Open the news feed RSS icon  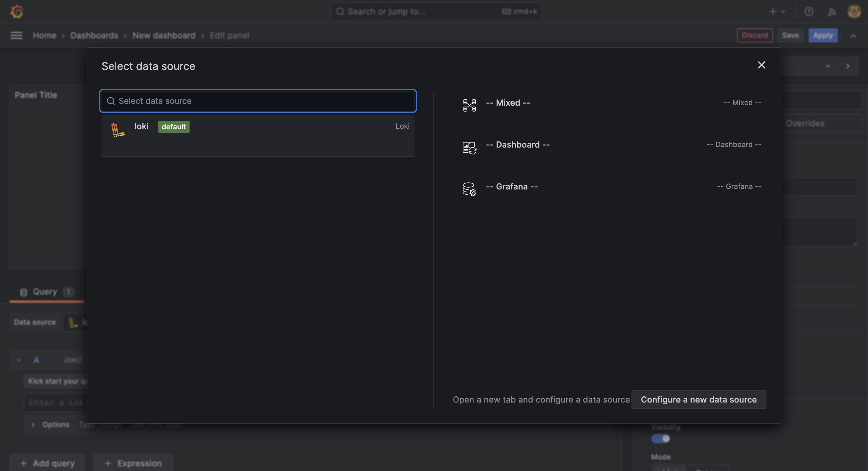(832, 12)
